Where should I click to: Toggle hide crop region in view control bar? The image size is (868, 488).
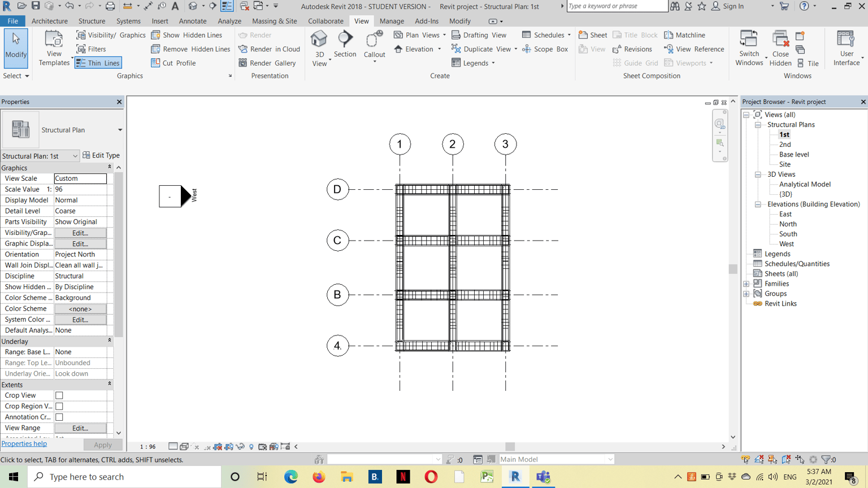click(x=229, y=446)
